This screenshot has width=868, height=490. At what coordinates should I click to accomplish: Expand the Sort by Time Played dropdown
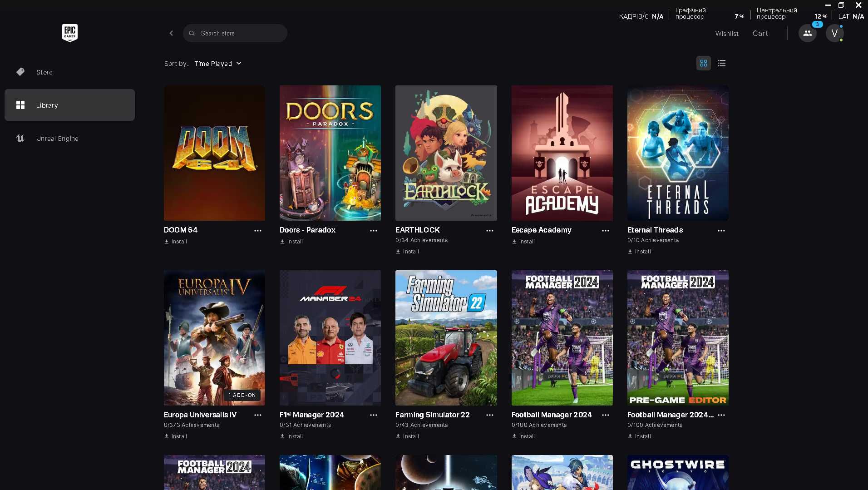coord(218,64)
